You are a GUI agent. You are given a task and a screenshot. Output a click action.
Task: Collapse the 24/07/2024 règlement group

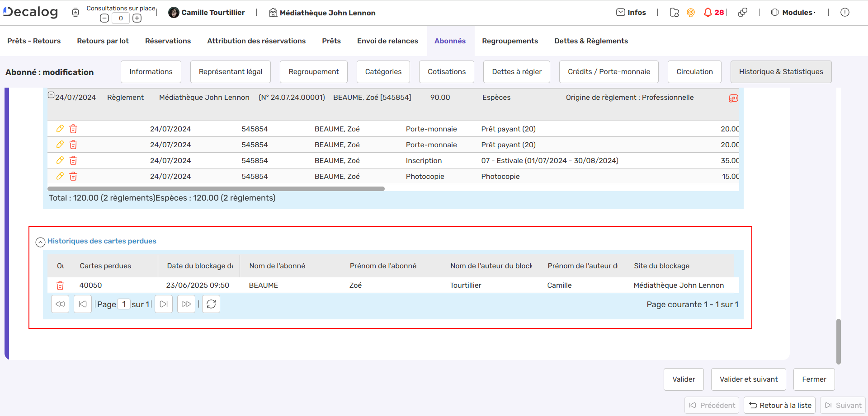51,95
